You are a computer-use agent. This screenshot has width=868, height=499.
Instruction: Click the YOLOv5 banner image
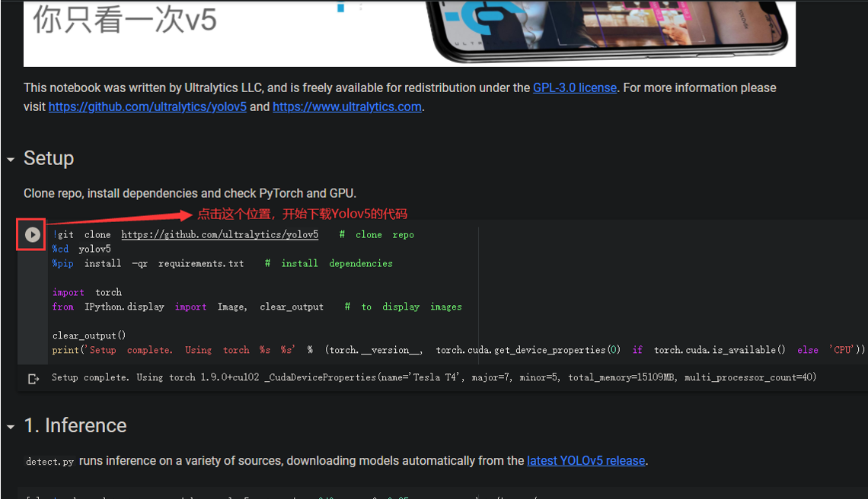coord(409,33)
